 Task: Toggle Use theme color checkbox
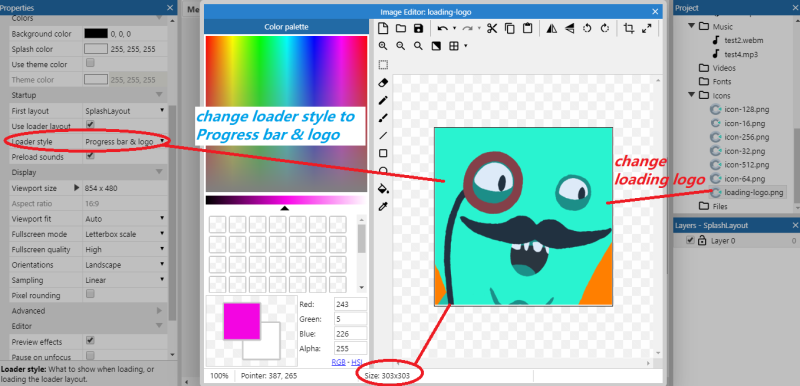click(x=90, y=63)
